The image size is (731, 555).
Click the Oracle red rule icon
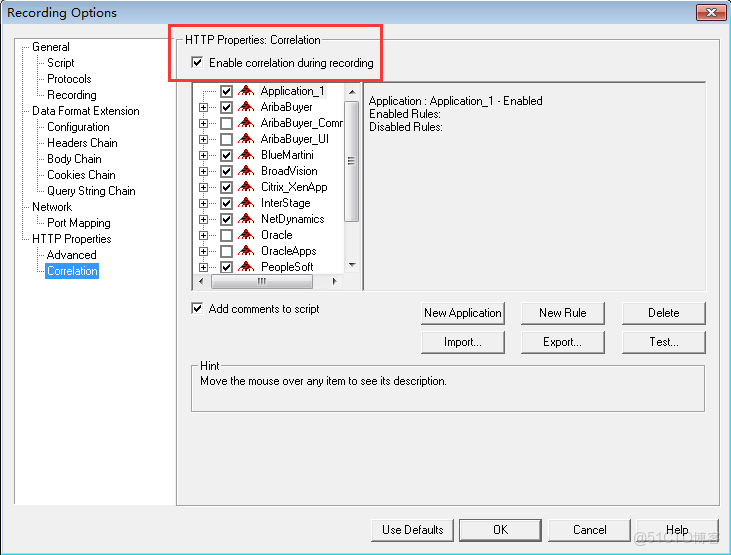(246, 235)
